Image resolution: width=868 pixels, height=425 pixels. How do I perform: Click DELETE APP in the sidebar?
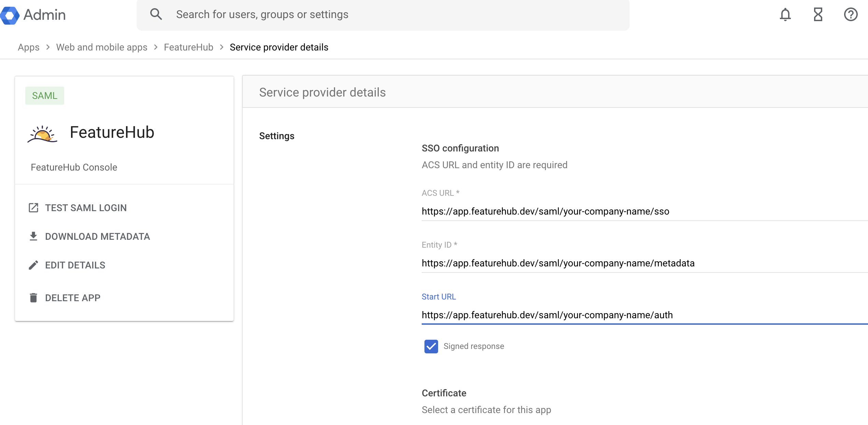(x=73, y=297)
